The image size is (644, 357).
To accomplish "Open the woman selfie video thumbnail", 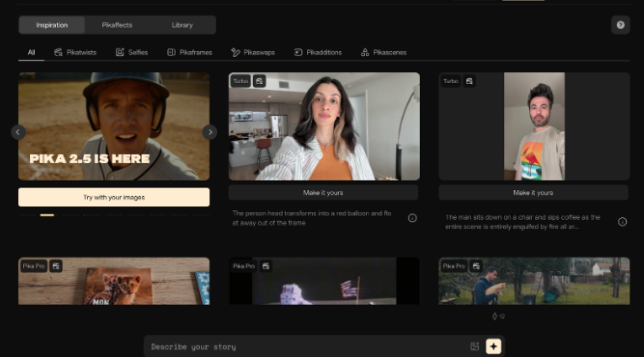I will [324, 126].
